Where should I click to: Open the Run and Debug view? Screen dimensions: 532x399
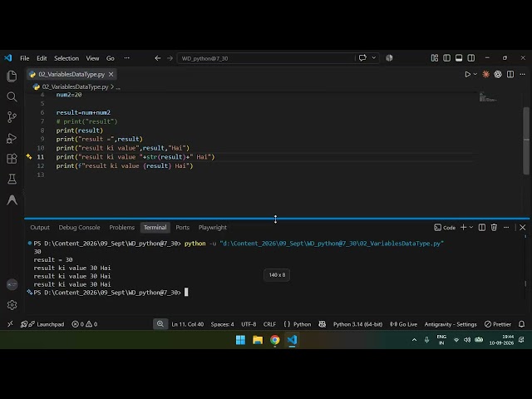(x=12, y=138)
